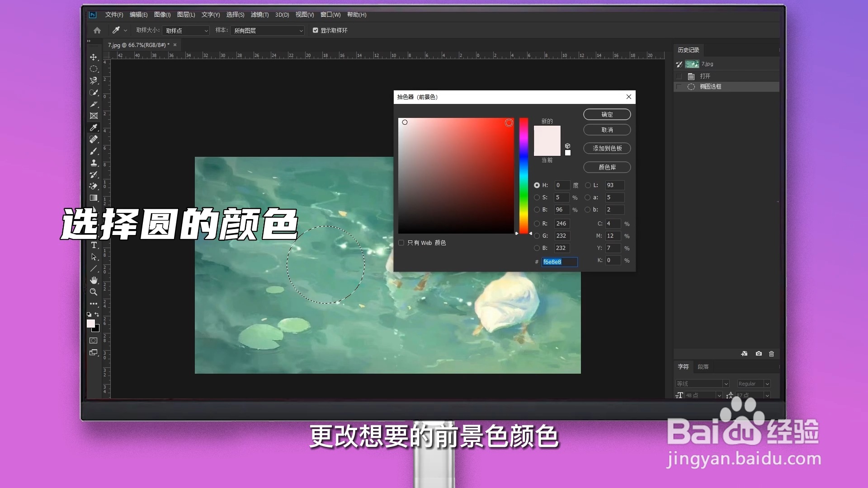
Task: Select the Type tool
Action: tap(94, 245)
